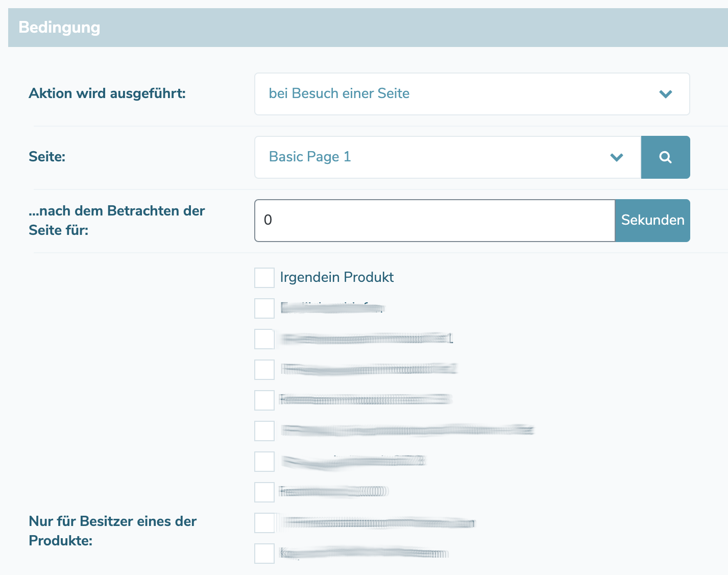Click the 'Seite:' field label
This screenshot has width=728, height=575.
pos(47,157)
